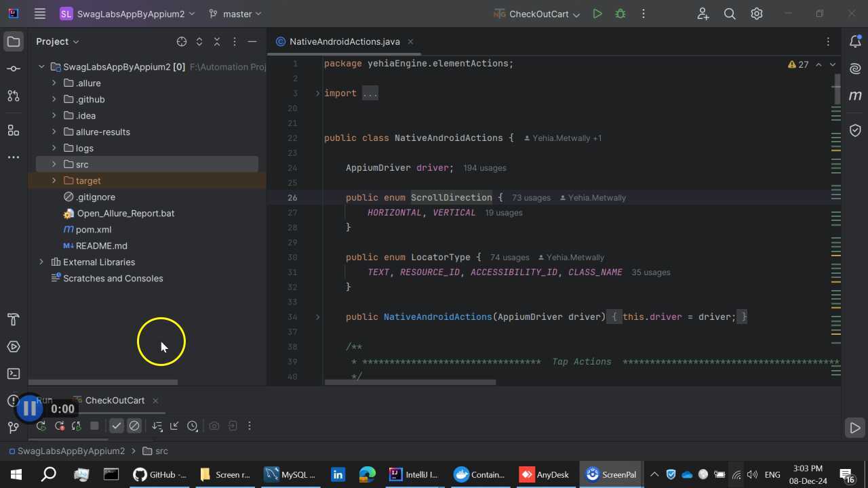Pause the ScreenPal recording
This screenshot has height=488, width=868.
point(29,408)
